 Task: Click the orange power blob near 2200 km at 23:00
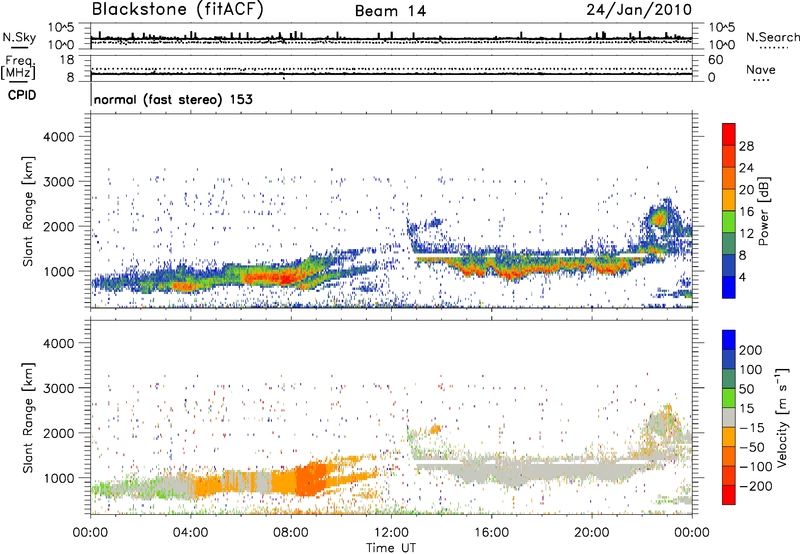point(659,220)
